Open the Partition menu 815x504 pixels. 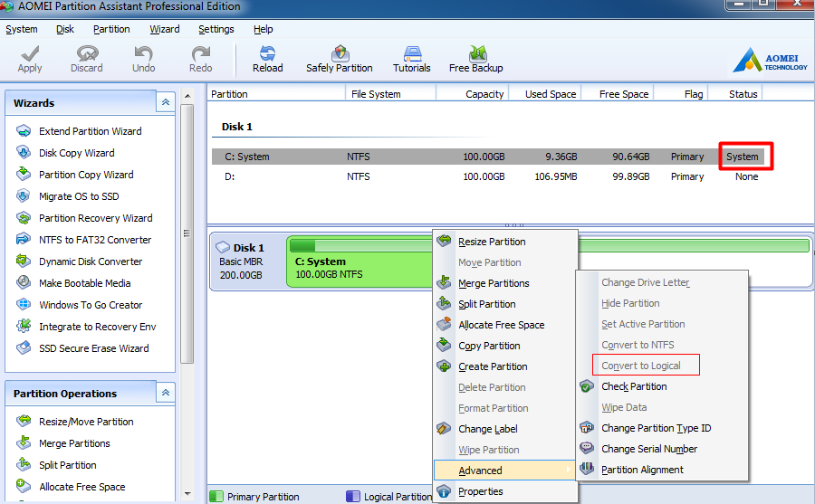tap(111, 29)
